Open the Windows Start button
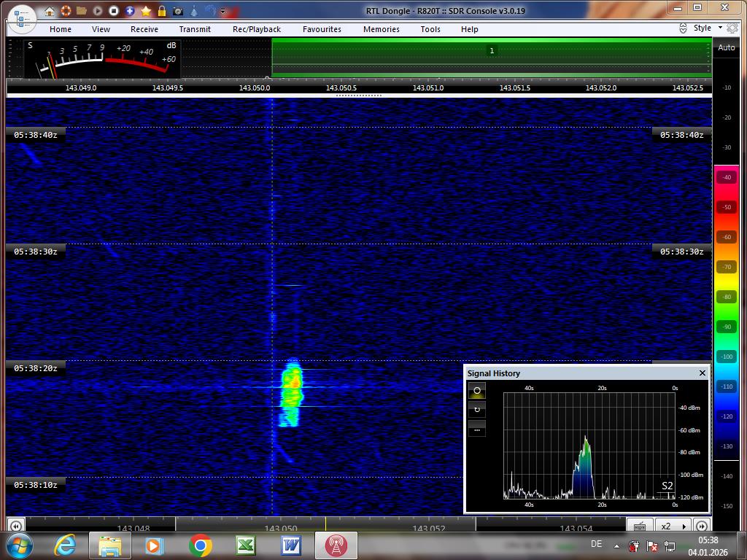Screen dimensions: 747x560 click(19, 545)
